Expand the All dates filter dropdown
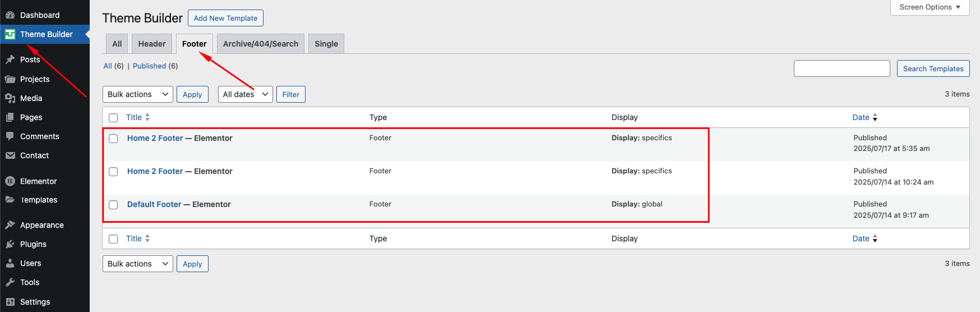980x312 pixels. (x=245, y=94)
